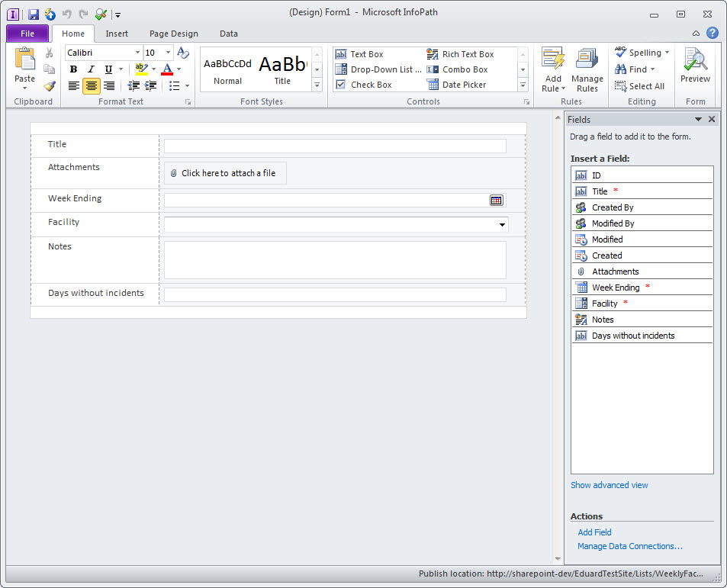727x588 pixels.
Task: Open Manage Rules
Action: point(587,69)
